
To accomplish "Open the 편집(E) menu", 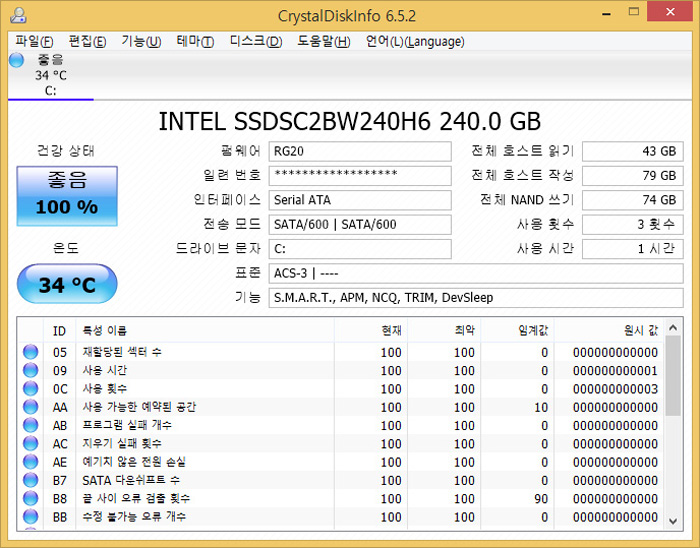I will pos(88,42).
